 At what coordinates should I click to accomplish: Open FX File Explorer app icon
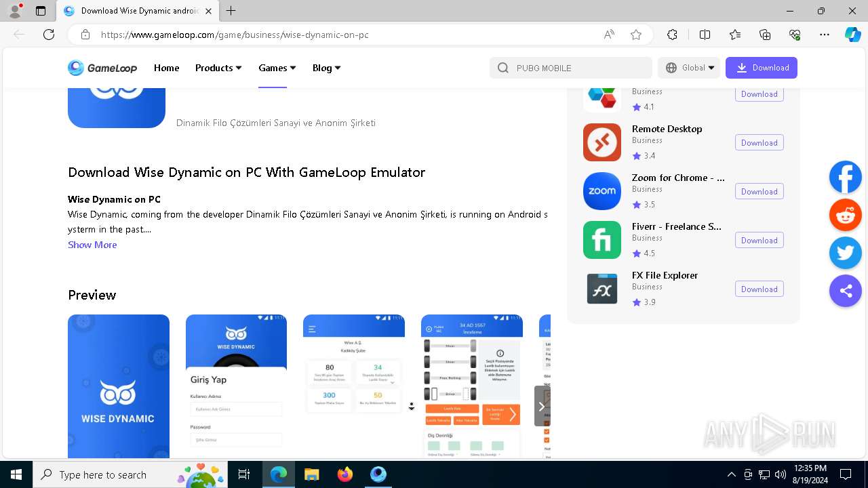(602, 289)
